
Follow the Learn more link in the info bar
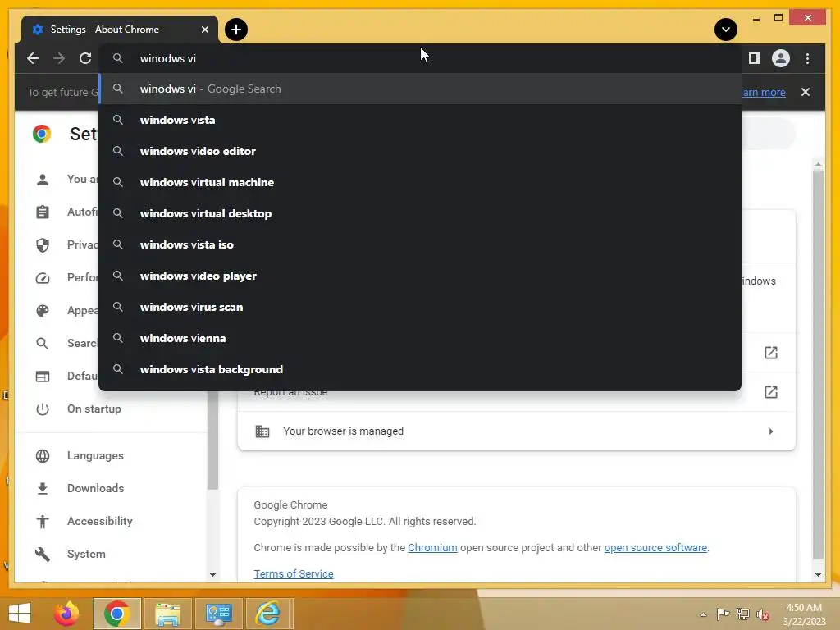(764, 92)
